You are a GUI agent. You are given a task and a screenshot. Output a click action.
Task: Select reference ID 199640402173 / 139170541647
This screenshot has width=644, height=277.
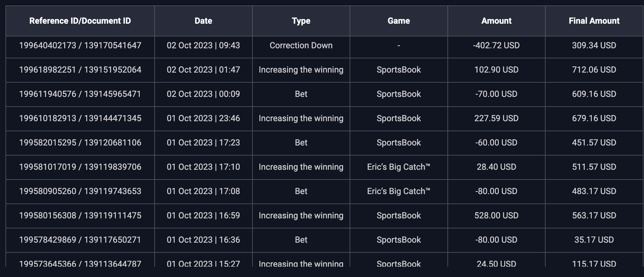coord(80,46)
